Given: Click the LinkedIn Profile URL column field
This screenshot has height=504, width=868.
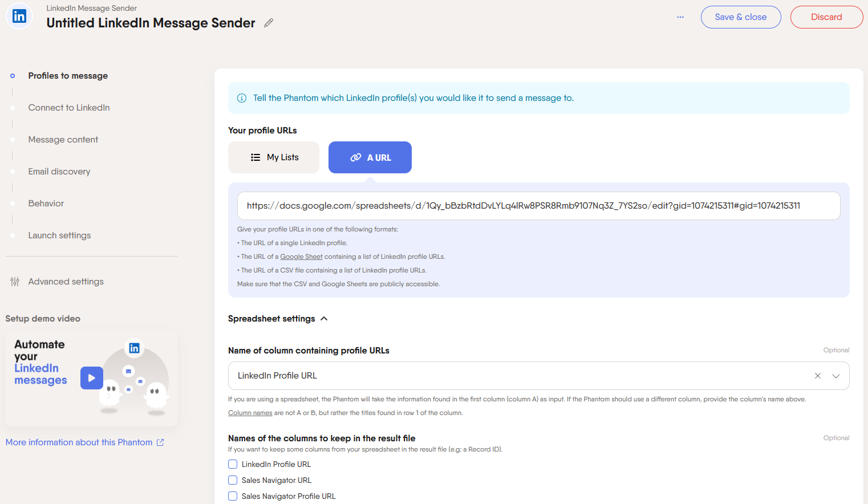Looking at the screenshot, I should click(x=539, y=376).
